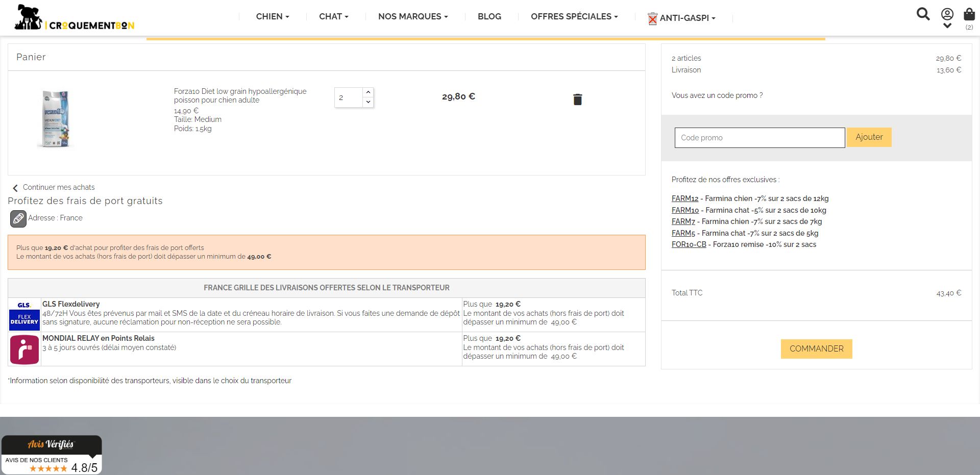Click the Croquementbon logo
980x475 pixels.
coord(75,17)
